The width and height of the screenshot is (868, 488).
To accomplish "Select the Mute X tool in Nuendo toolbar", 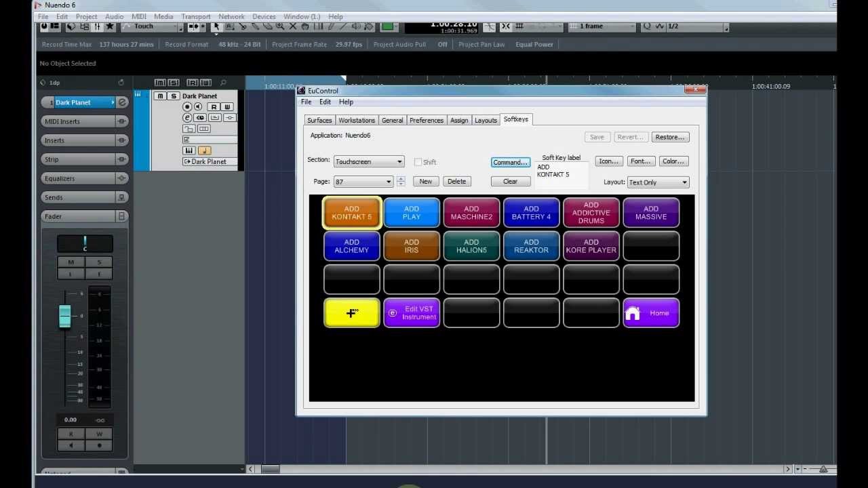I will click(292, 26).
